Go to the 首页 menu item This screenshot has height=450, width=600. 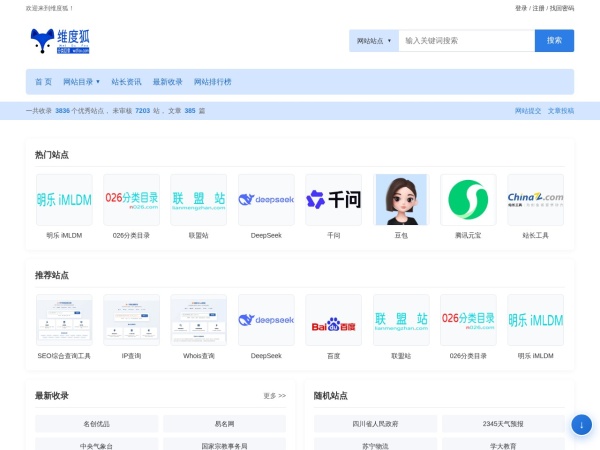pos(43,82)
